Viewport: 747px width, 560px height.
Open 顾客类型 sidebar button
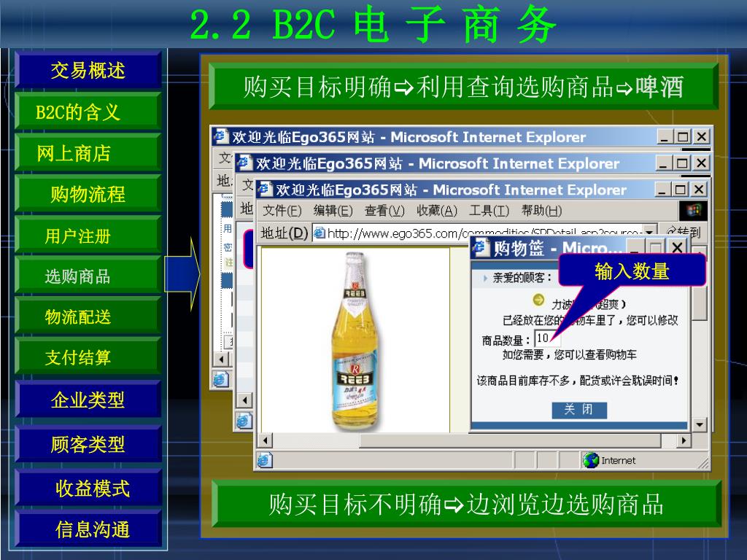coord(88,444)
